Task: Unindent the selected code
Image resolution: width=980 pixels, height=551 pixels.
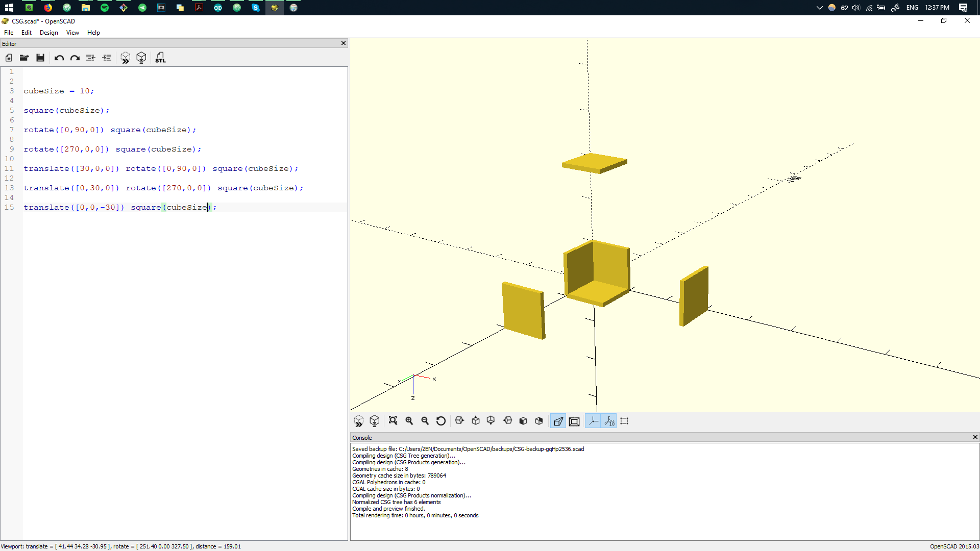Action: [91, 58]
